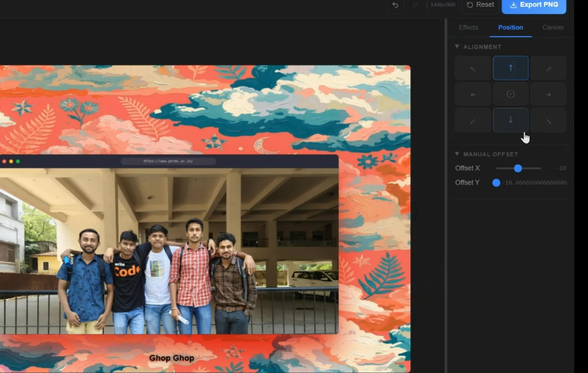Align image to middle right

coord(548,94)
